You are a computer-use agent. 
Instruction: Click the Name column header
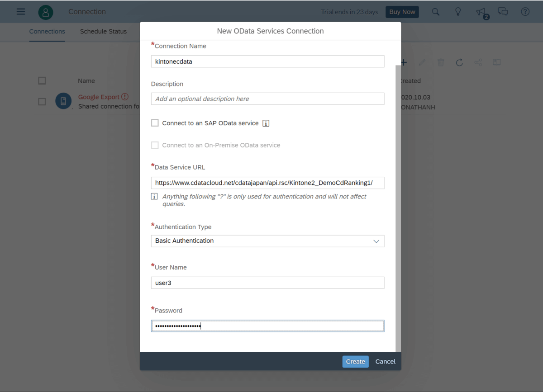pos(86,81)
